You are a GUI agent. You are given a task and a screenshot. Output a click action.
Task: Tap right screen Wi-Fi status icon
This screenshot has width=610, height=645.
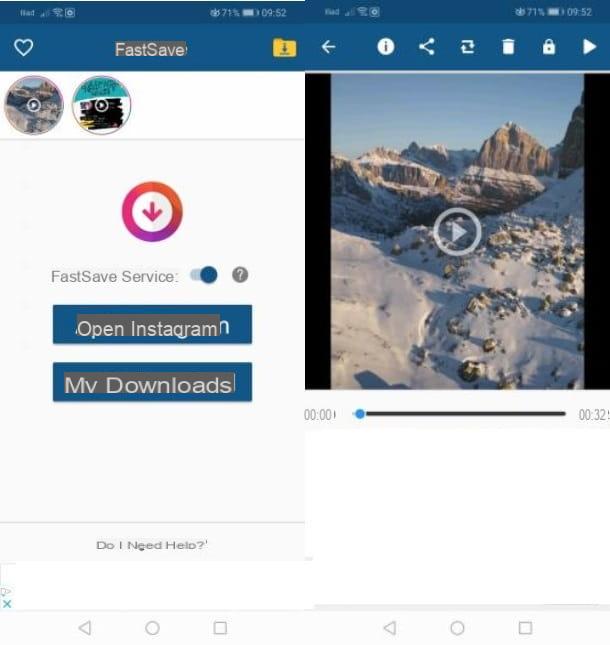click(362, 12)
